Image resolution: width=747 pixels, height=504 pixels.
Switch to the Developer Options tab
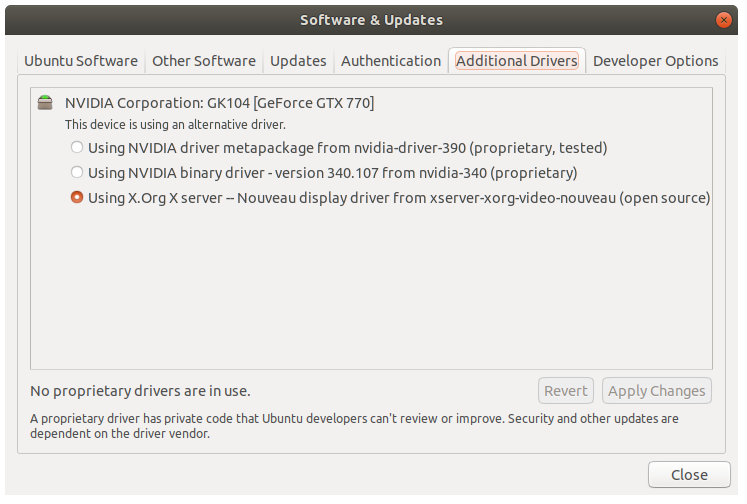tap(656, 61)
